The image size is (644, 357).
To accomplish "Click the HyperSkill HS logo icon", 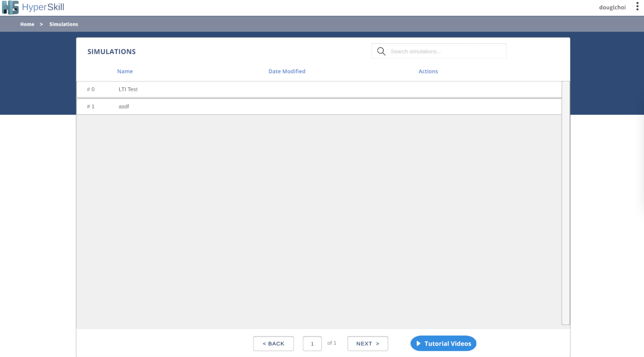I will tap(10, 7).
